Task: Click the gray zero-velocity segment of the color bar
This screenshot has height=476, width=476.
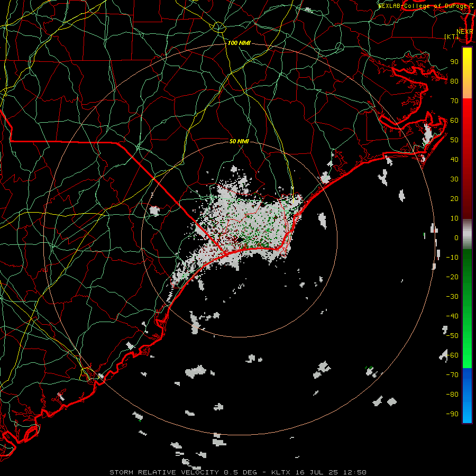Action: [467, 234]
